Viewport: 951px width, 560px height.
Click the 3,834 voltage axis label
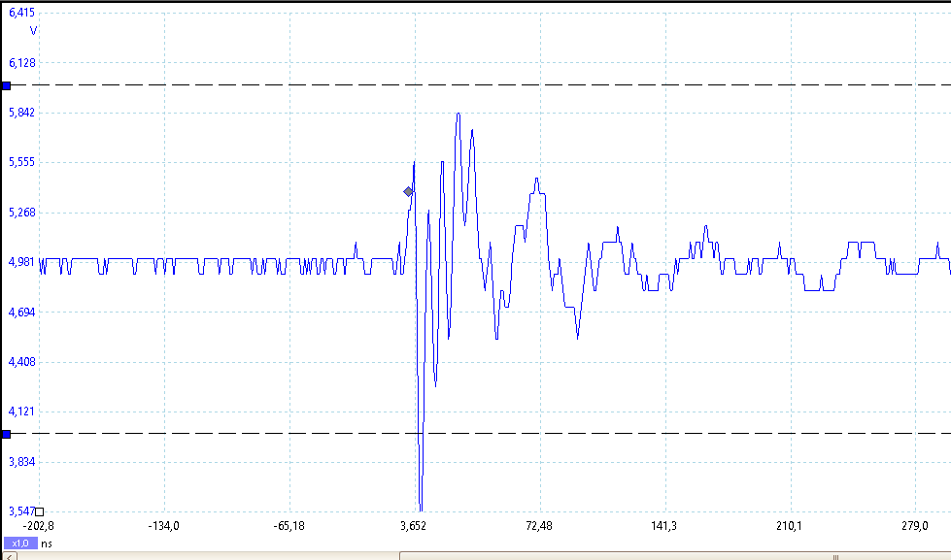(21, 462)
